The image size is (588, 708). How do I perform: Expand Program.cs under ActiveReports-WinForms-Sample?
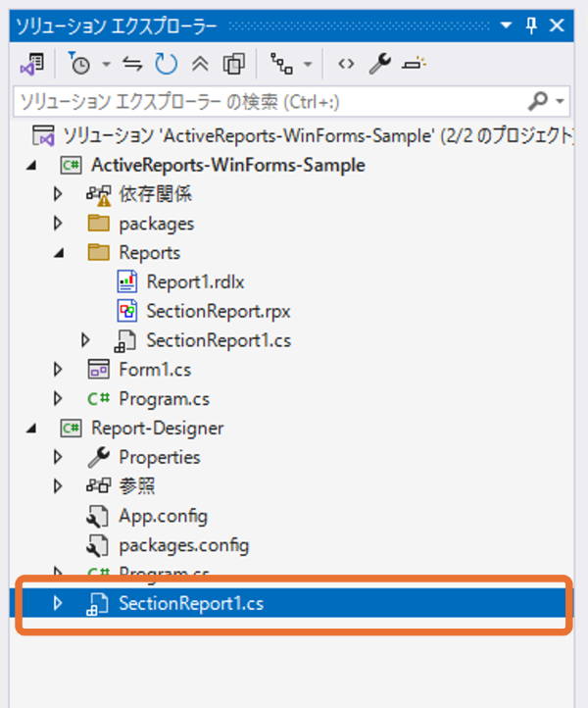point(58,398)
